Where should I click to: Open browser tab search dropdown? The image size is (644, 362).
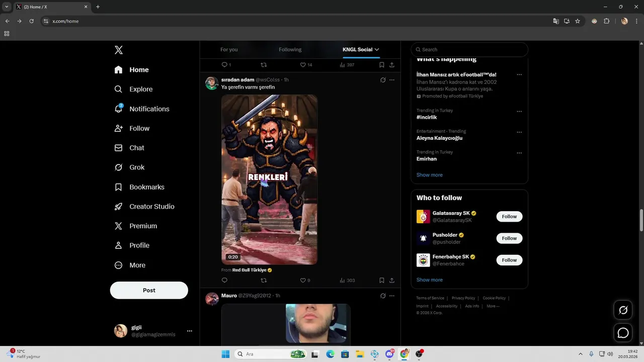[7, 7]
